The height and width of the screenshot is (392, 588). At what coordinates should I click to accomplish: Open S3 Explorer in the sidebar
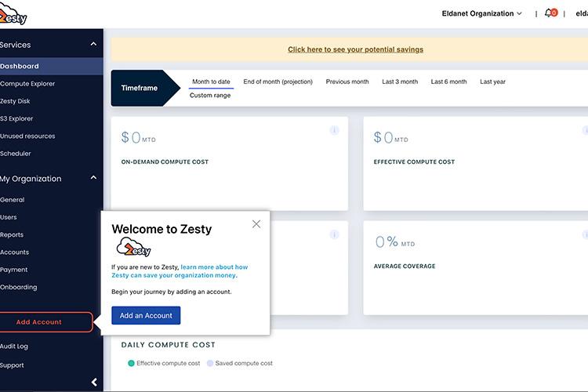point(16,118)
